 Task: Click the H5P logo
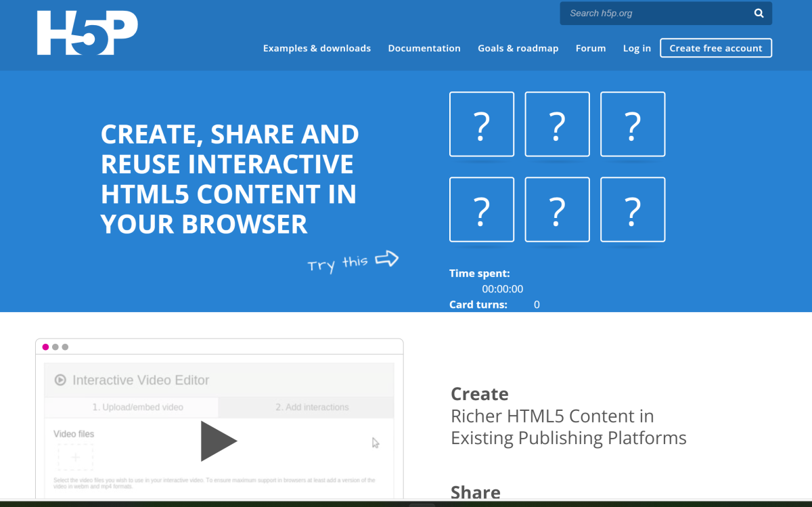coord(87,33)
